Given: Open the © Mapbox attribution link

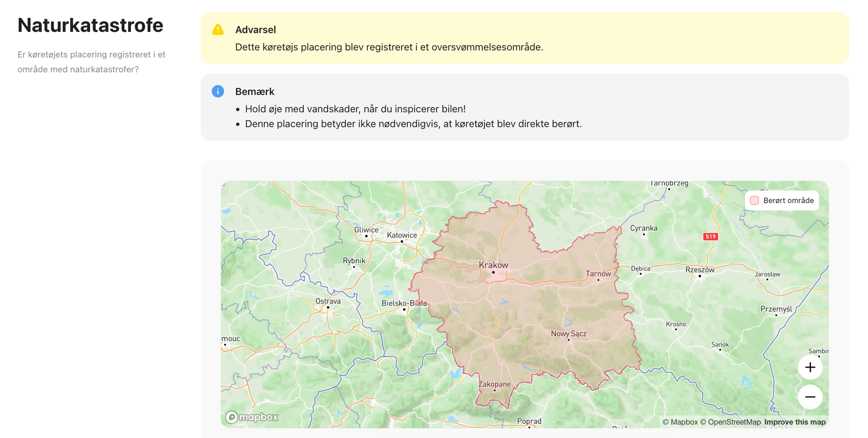Looking at the screenshot, I should tap(680, 422).
